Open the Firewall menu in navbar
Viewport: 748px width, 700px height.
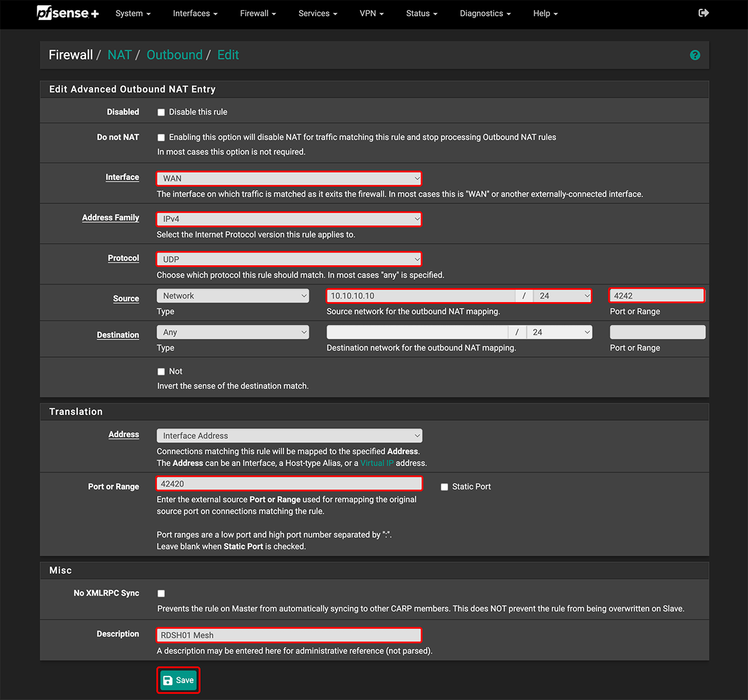(258, 13)
